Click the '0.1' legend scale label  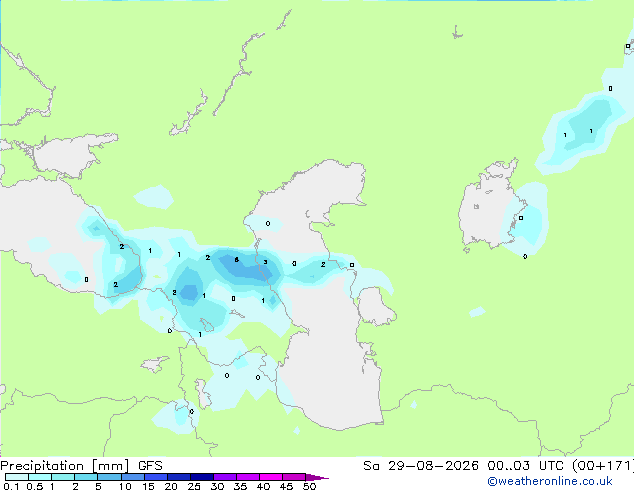click(x=11, y=486)
